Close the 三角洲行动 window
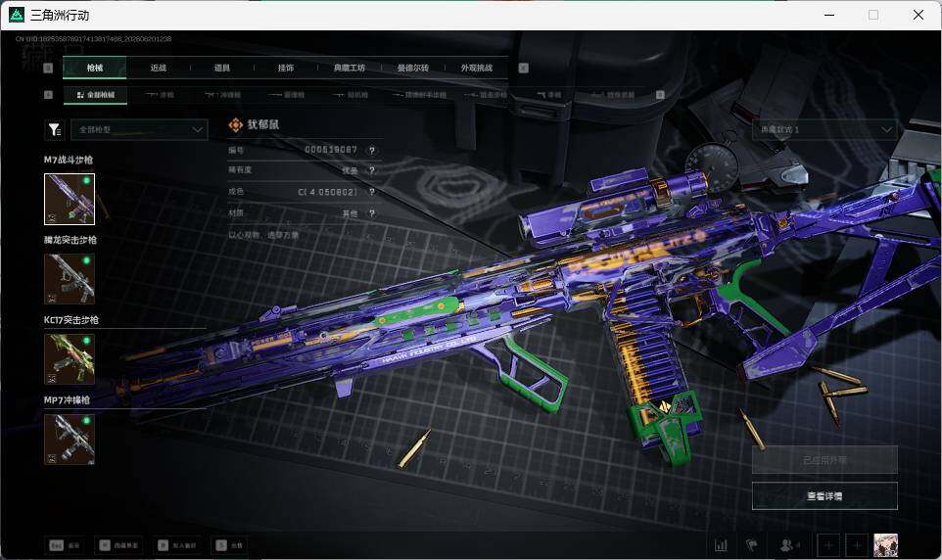This screenshot has width=942, height=560. [x=918, y=15]
